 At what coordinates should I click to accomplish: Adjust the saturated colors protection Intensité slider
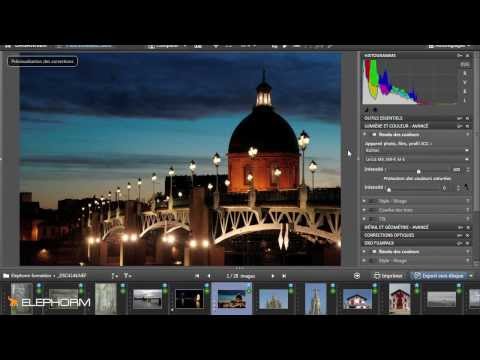coord(389,189)
